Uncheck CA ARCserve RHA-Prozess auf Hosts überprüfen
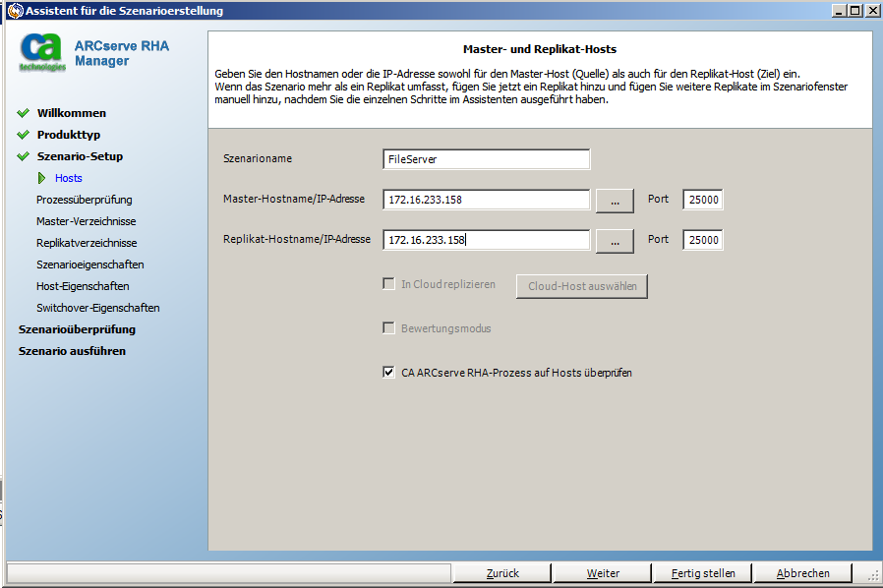Viewport: 883px width, 588px height. click(x=388, y=372)
